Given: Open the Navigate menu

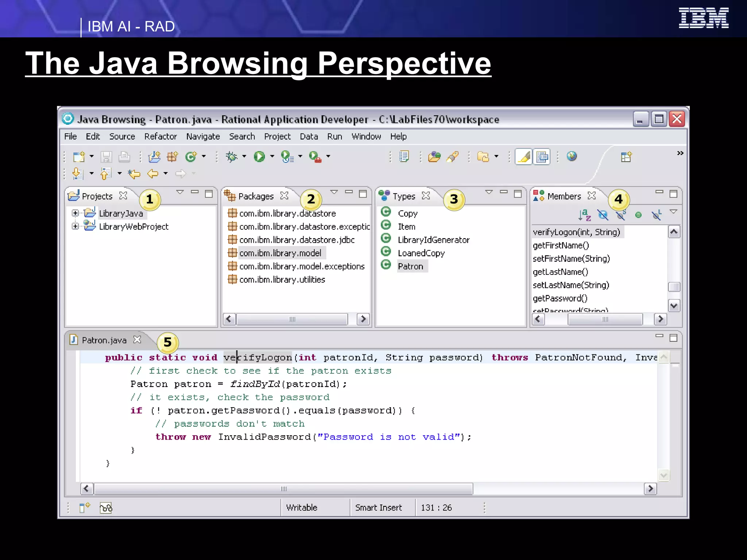Looking at the screenshot, I should (x=203, y=136).
